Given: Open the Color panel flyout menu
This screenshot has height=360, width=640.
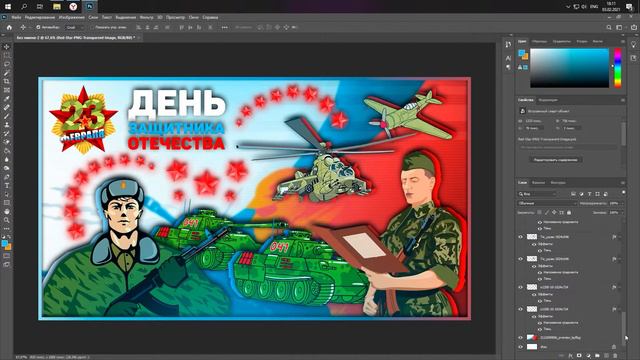Looking at the screenshot, I should pyautogui.click(x=622, y=41).
